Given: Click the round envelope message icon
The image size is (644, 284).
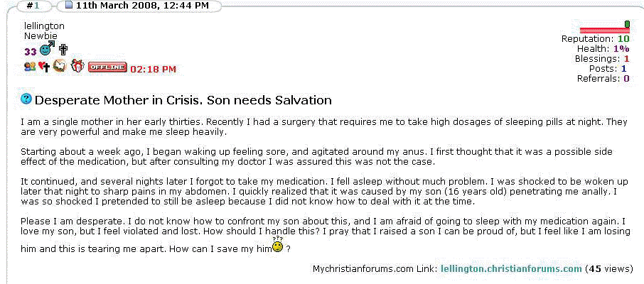Looking at the screenshot, I should point(60,66).
